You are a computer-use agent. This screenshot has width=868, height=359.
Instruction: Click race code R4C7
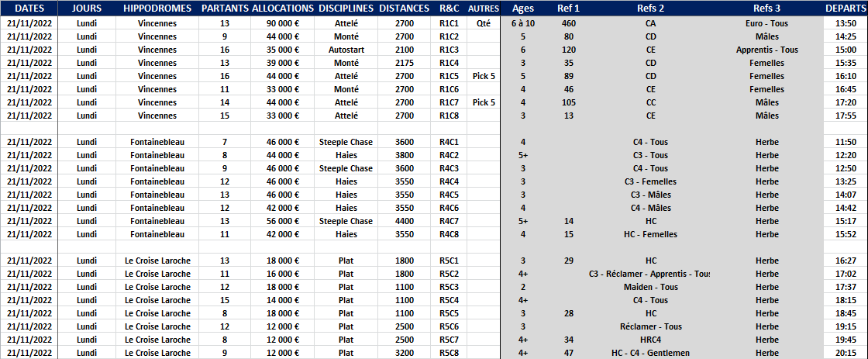tap(449, 221)
